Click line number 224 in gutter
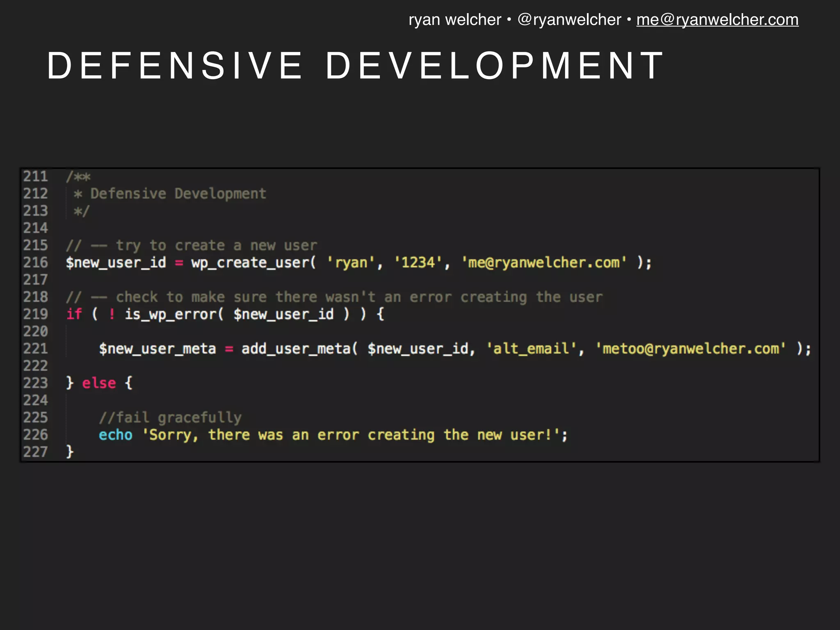The height and width of the screenshot is (630, 840). tap(36, 400)
